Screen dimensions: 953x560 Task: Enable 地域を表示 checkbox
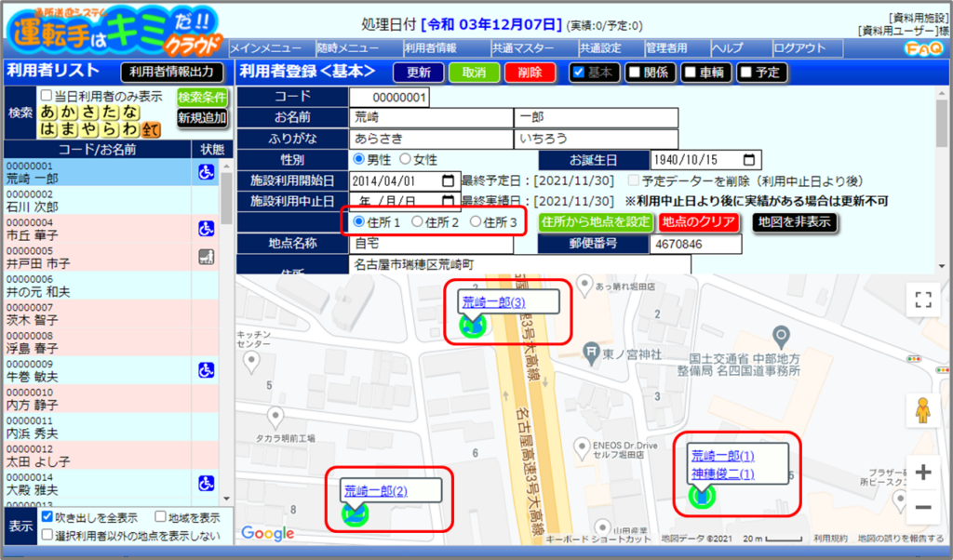tap(160, 517)
